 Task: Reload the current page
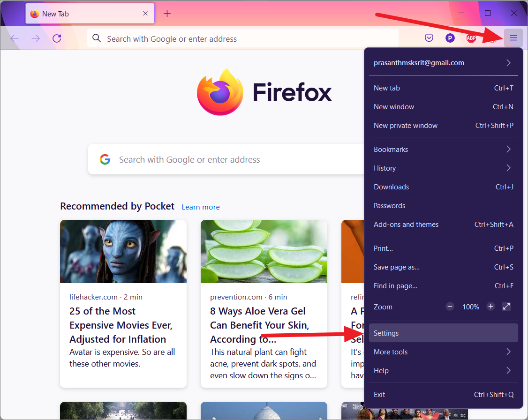tap(57, 38)
